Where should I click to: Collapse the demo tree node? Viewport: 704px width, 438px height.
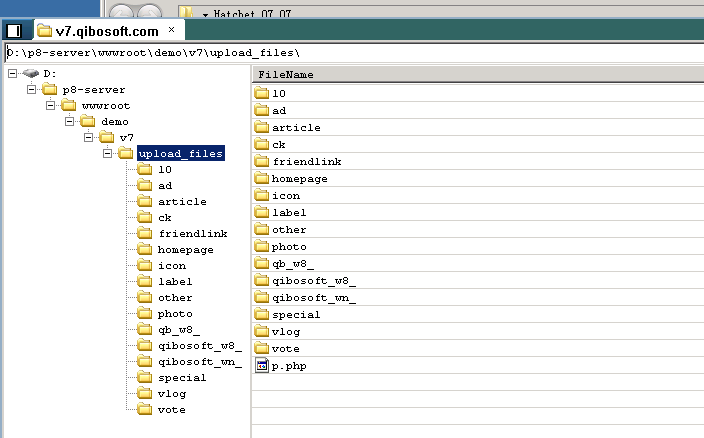[x=68, y=122]
